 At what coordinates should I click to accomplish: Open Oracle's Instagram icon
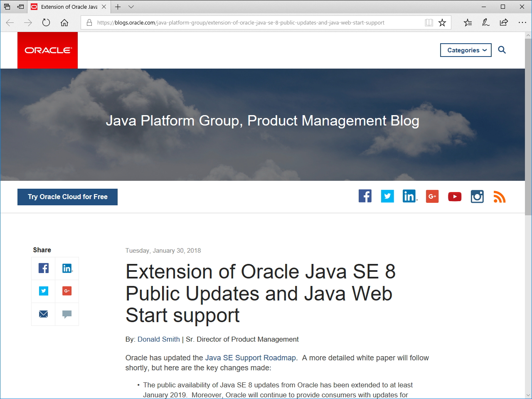[x=477, y=196]
